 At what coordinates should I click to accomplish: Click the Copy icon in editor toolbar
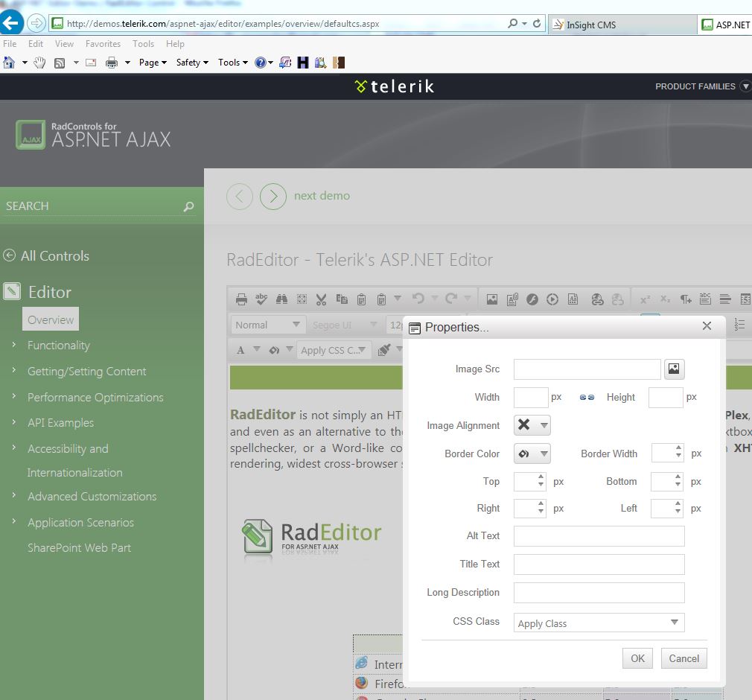(342, 299)
